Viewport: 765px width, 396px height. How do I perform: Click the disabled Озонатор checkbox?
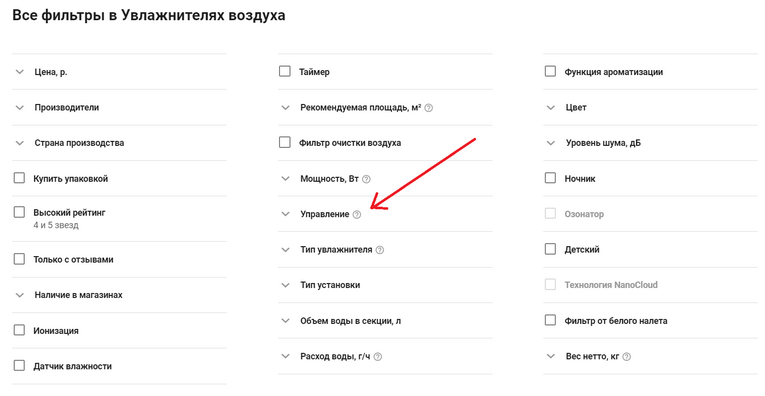pos(550,214)
